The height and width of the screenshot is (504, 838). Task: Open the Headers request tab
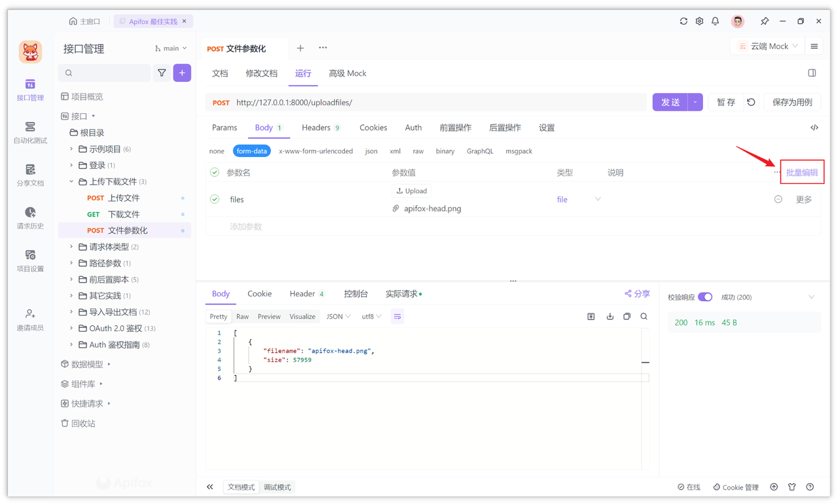point(321,128)
